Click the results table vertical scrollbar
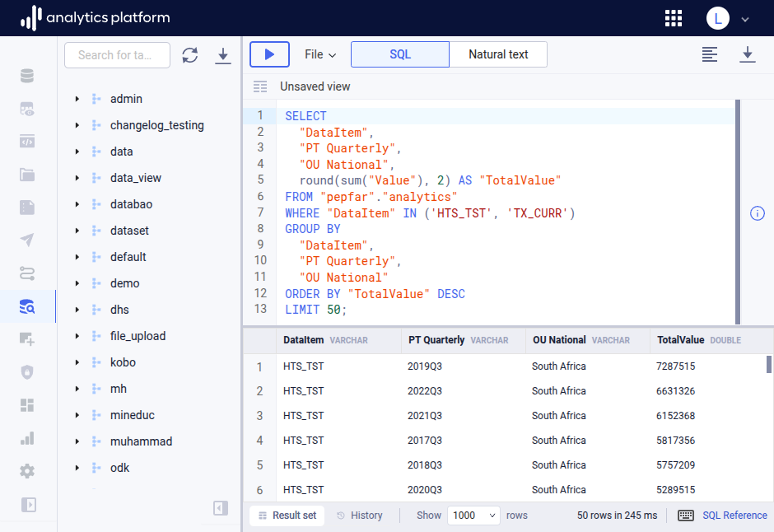774x532 pixels. click(768, 364)
